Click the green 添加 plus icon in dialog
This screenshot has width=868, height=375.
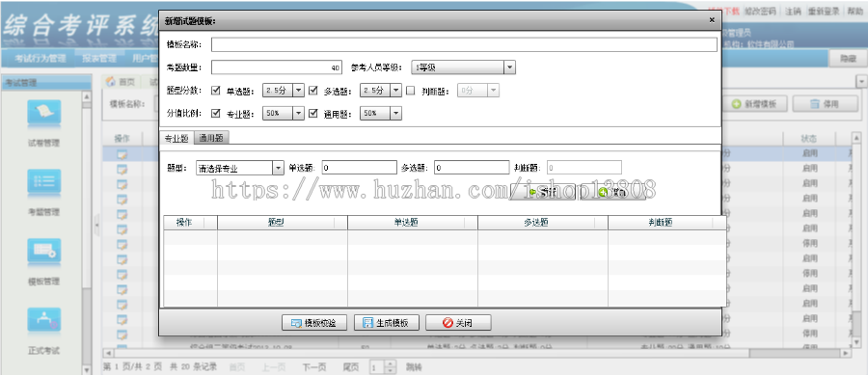click(x=603, y=192)
